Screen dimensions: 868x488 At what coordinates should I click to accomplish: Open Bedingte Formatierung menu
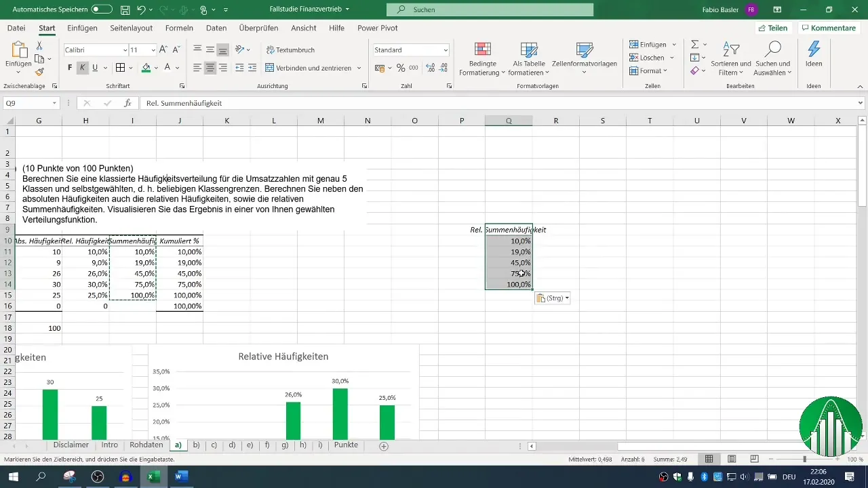482,60
